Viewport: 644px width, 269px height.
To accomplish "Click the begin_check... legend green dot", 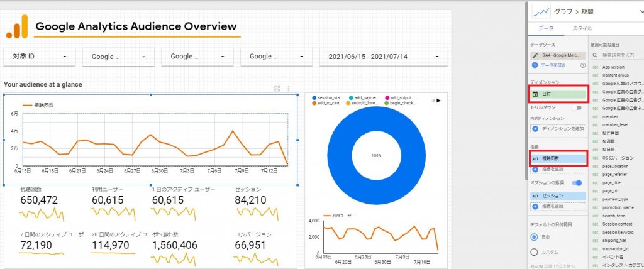I will tap(387, 104).
